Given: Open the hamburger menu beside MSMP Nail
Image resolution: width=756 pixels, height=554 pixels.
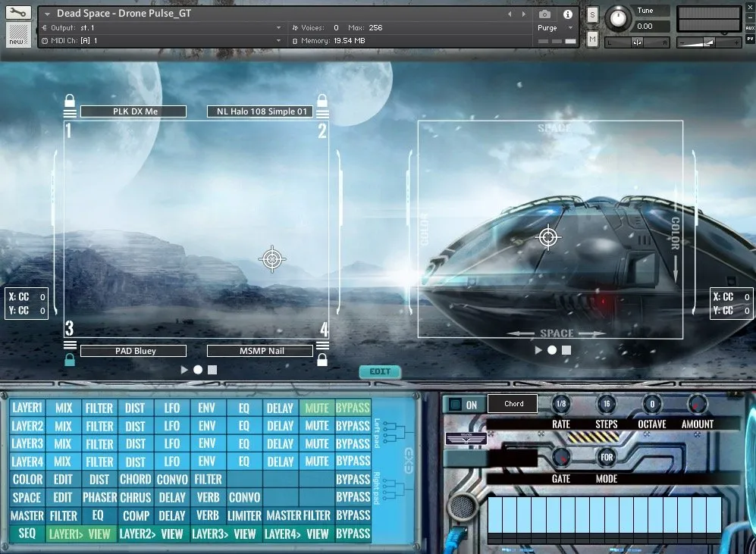Looking at the screenshot, I should coord(322,344).
